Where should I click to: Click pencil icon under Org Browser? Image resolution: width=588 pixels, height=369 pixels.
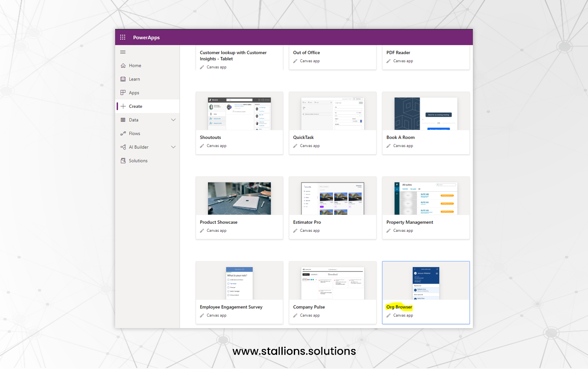(x=389, y=315)
